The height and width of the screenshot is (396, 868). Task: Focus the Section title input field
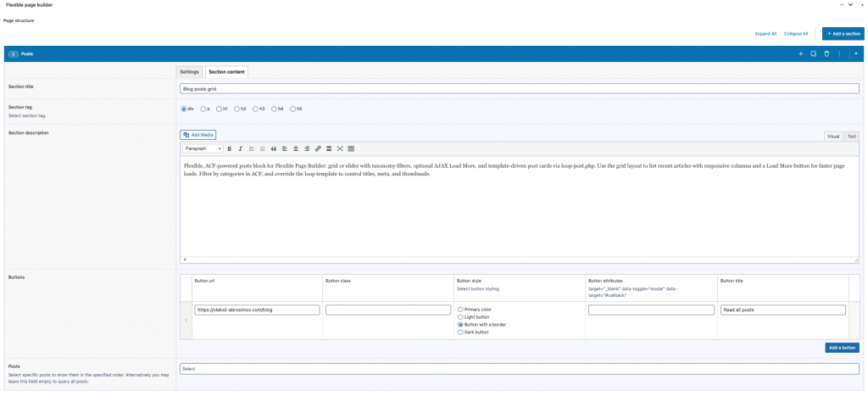coord(520,89)
